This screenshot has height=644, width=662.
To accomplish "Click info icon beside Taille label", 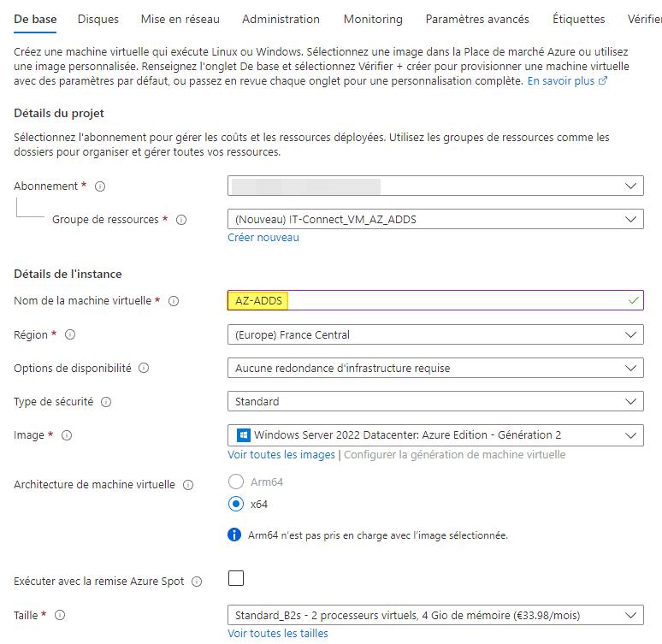I will click(60, 615).
